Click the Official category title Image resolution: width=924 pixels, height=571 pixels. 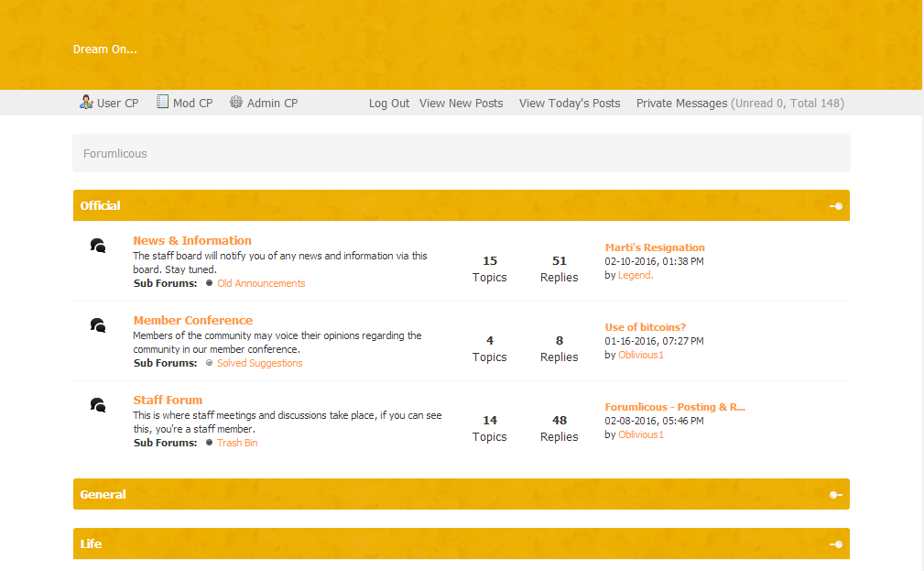click(100, 206)
